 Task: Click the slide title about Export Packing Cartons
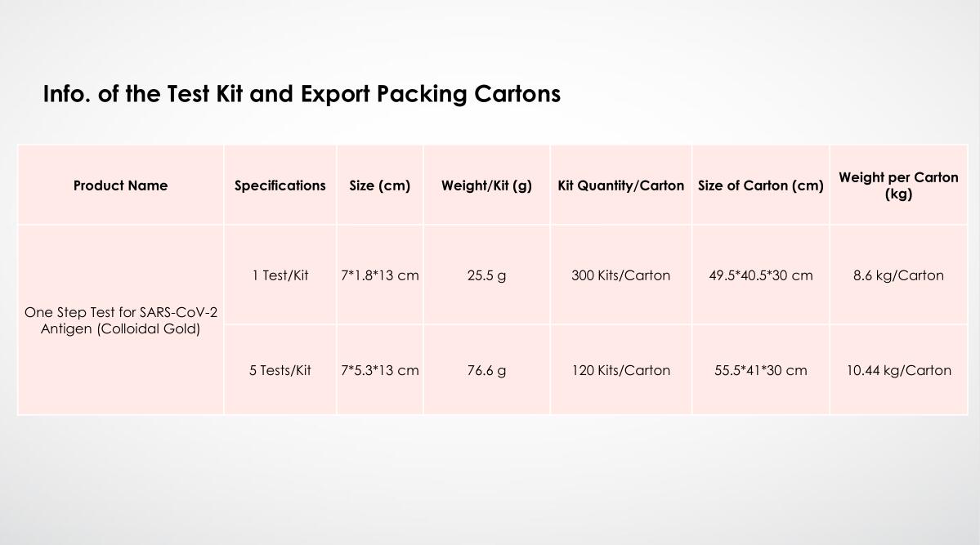tap(302, 95)
